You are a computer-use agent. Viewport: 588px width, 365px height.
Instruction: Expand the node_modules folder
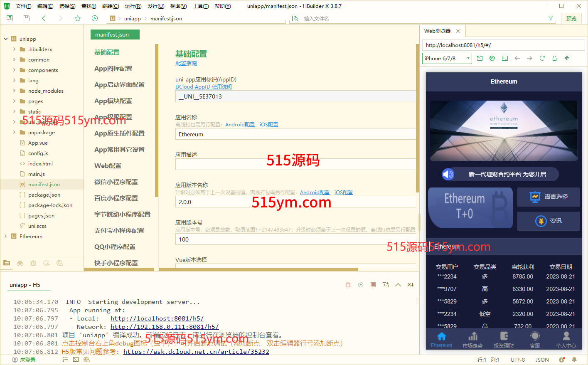(x=14, y=91)
